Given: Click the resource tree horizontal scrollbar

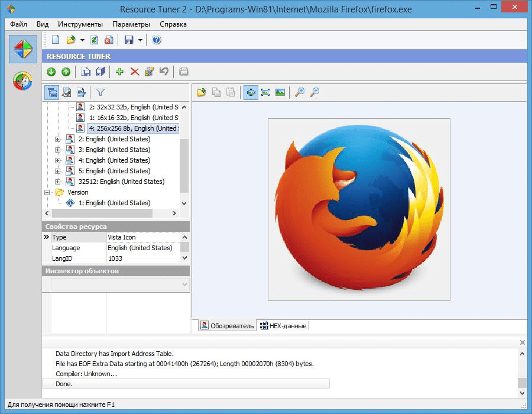Looking at the screenshot, I should click(x=102, y=214).
